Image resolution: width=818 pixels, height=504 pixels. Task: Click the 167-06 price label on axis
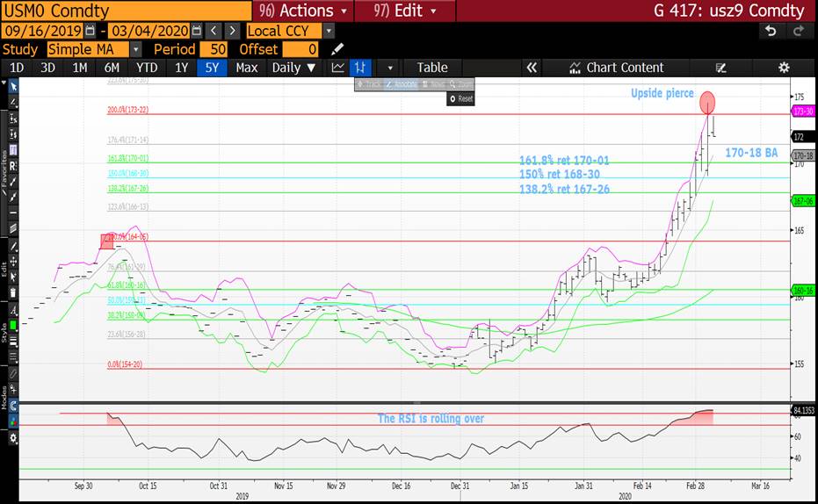point(803,201)
